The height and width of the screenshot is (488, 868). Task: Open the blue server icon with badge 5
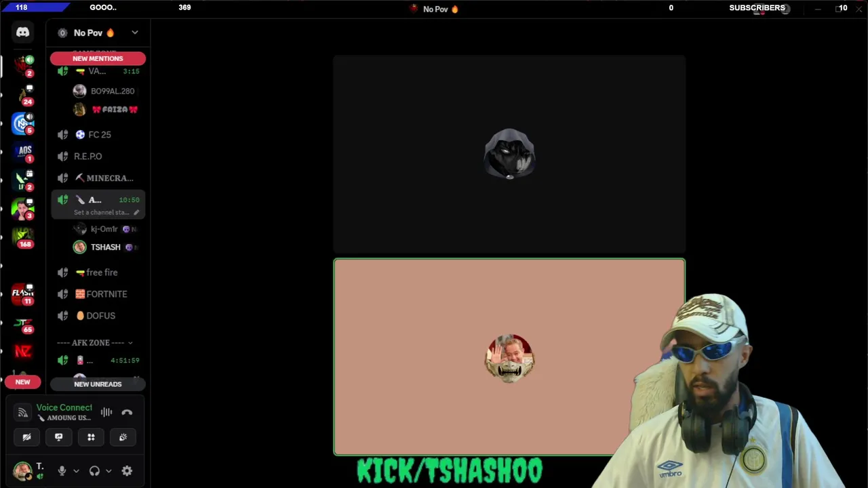23,123
